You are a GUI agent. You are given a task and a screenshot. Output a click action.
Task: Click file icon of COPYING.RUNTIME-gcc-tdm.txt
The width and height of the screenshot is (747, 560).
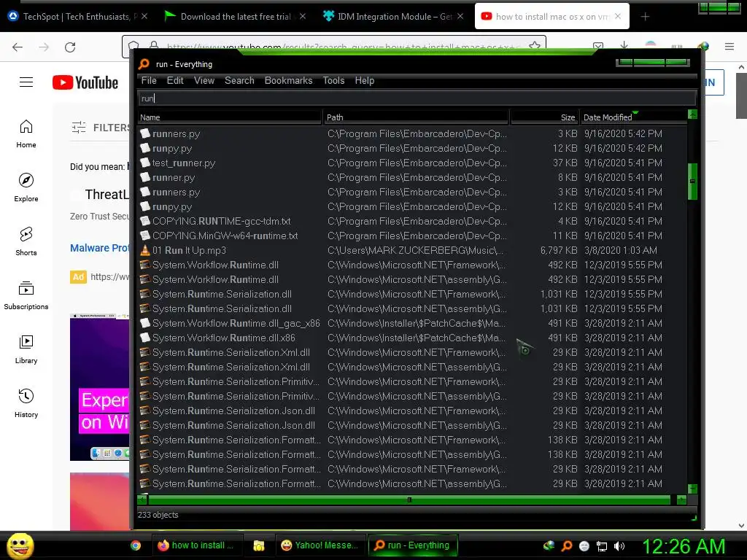click(145, 221)
